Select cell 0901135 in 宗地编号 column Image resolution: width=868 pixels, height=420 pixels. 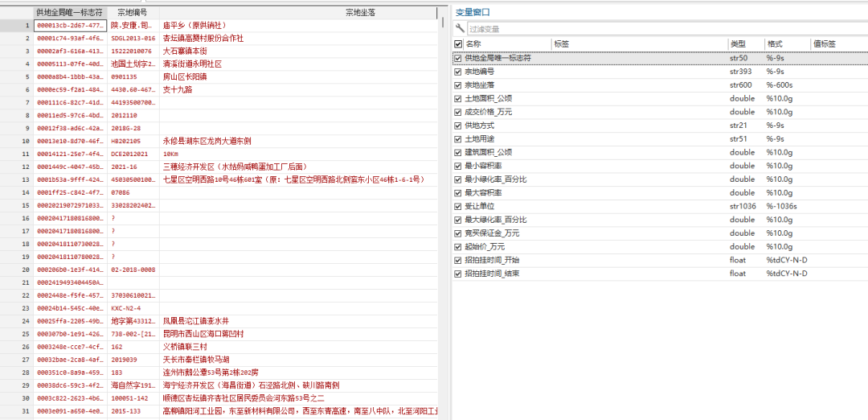133,76
